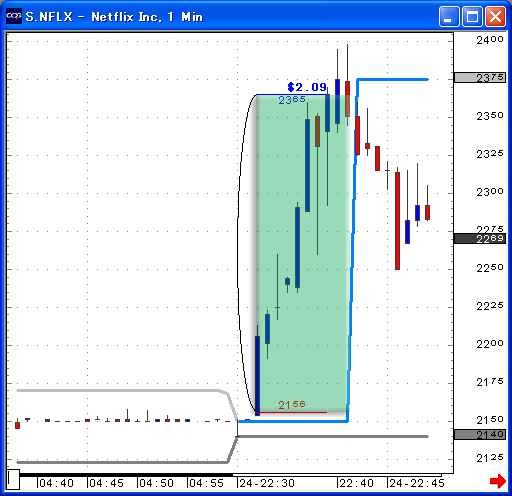This screenshot has width=512, height=496.
Task: Select the 2156 price label on chart
Action: click(292, 405)
